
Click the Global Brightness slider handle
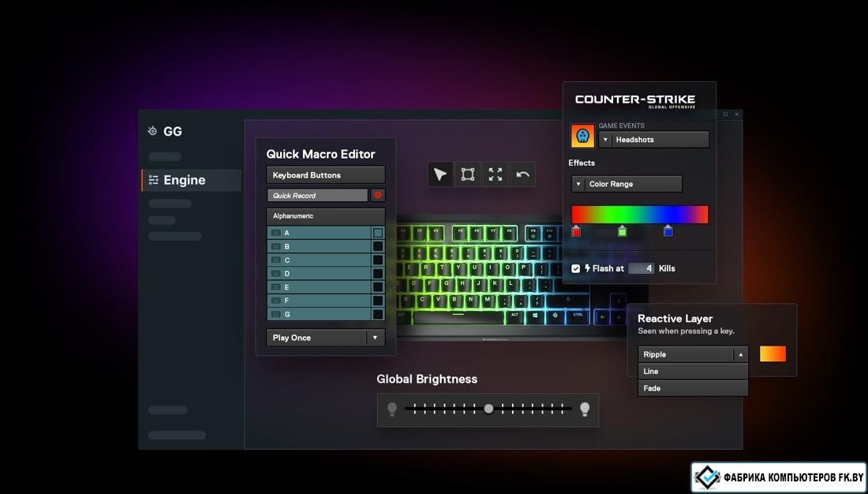(488, 409)
